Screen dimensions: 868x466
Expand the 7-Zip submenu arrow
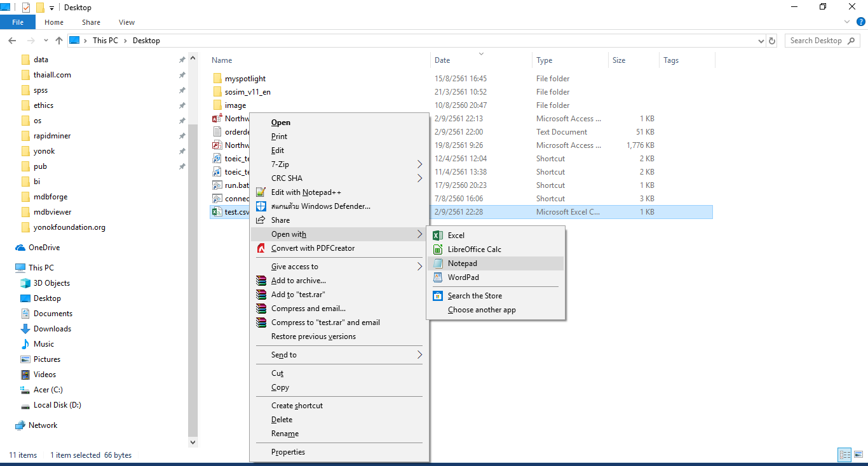pos(419,164)
